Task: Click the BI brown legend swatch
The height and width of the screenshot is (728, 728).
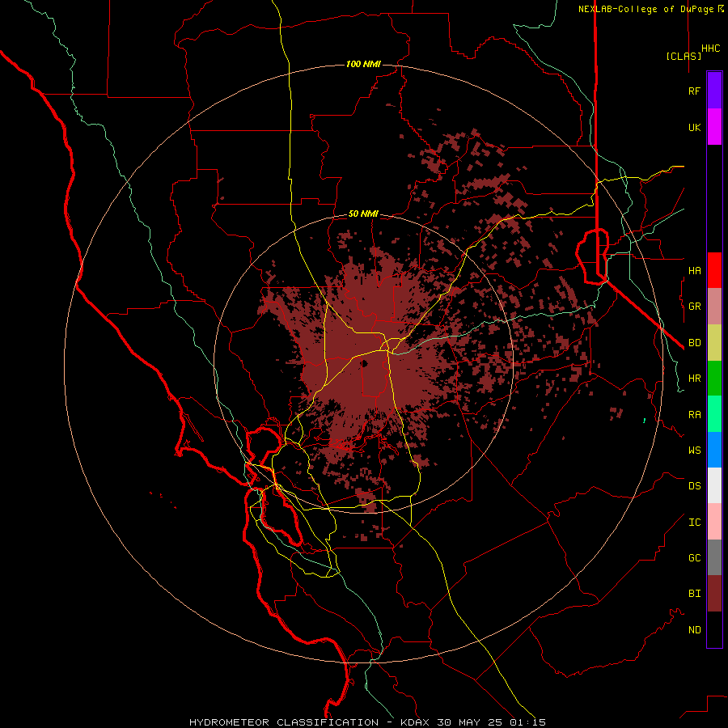Action: tap(714, 594)
